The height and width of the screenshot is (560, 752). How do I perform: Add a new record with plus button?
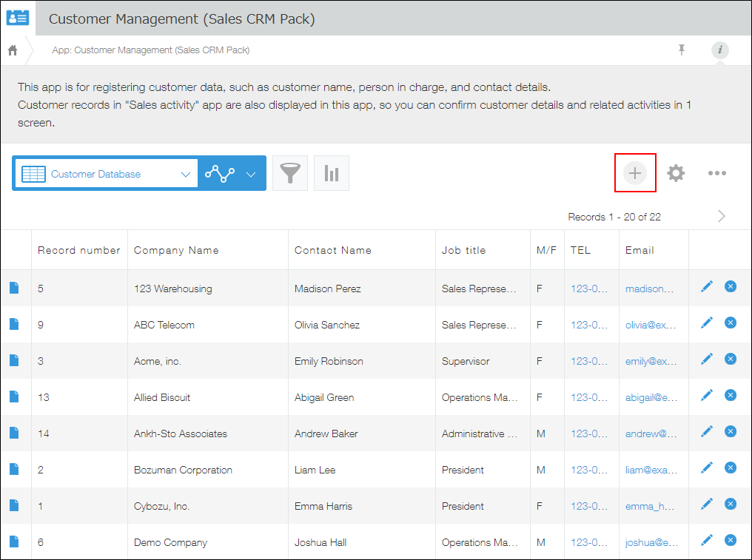635,173
